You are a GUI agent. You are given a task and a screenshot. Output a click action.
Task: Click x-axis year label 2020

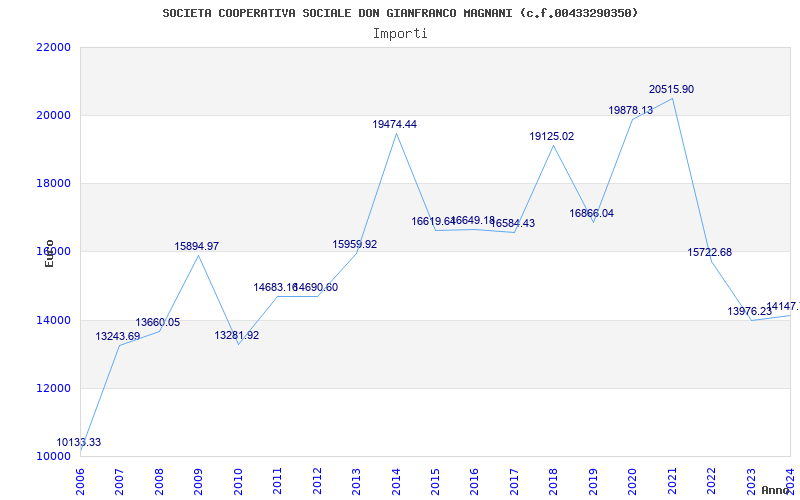(633, 482)
